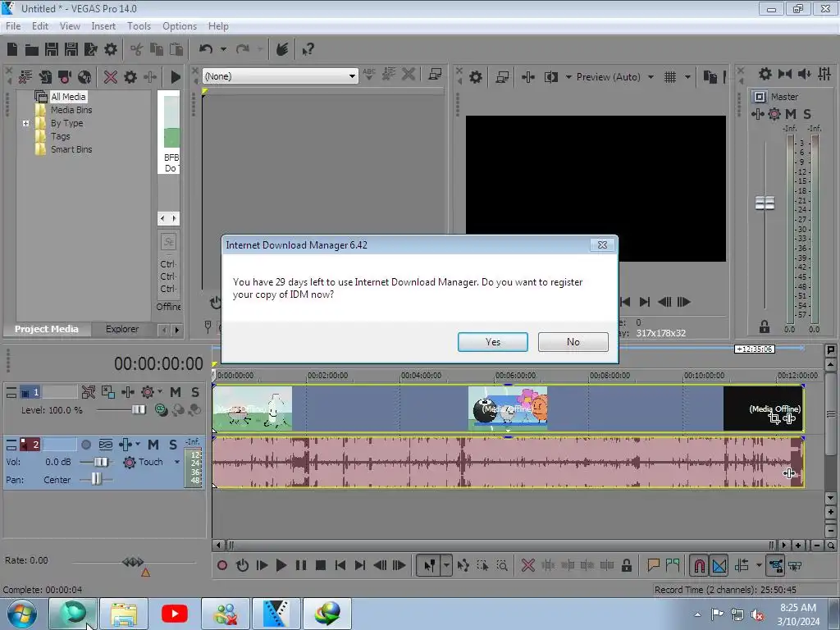840x630 pixels.
Task: Toggle Master bus Mute M button
Action: tap(790, 114)
